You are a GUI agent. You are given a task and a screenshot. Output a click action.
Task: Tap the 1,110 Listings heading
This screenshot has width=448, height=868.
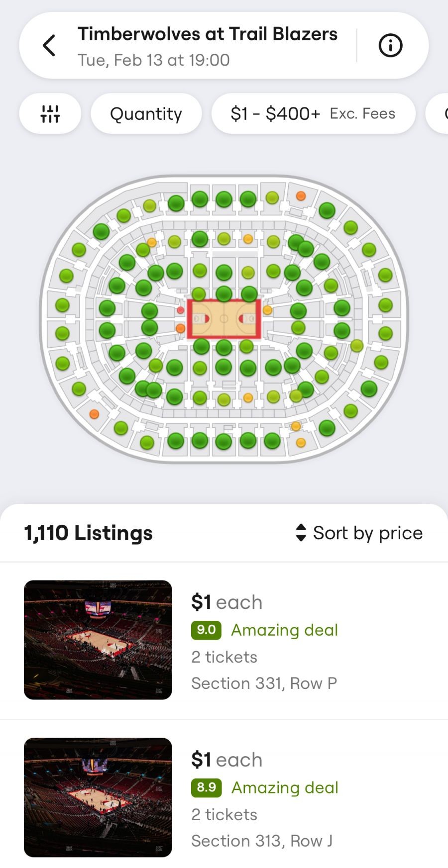89,533
